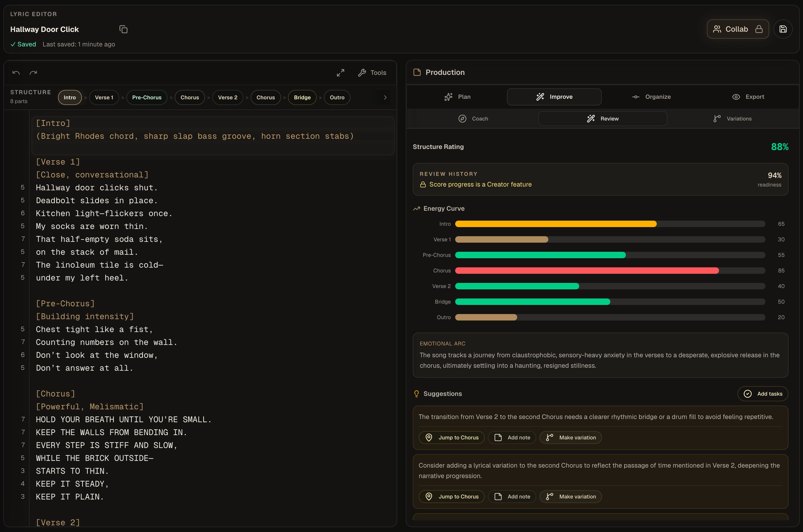Make variation for lyrical variation suggestion
The width and height of the screenshot is (803, 532).
570,497
